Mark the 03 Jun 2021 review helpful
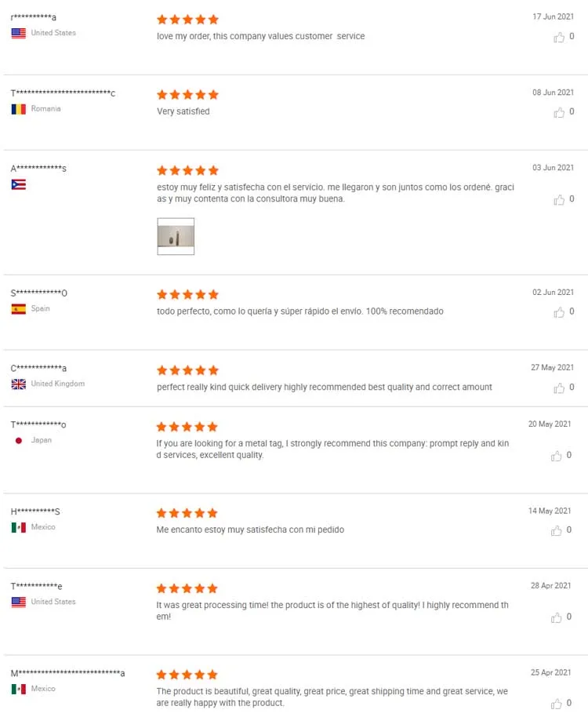Image resolution: width=588 pixels, height=717 pixels. [559, 199]
